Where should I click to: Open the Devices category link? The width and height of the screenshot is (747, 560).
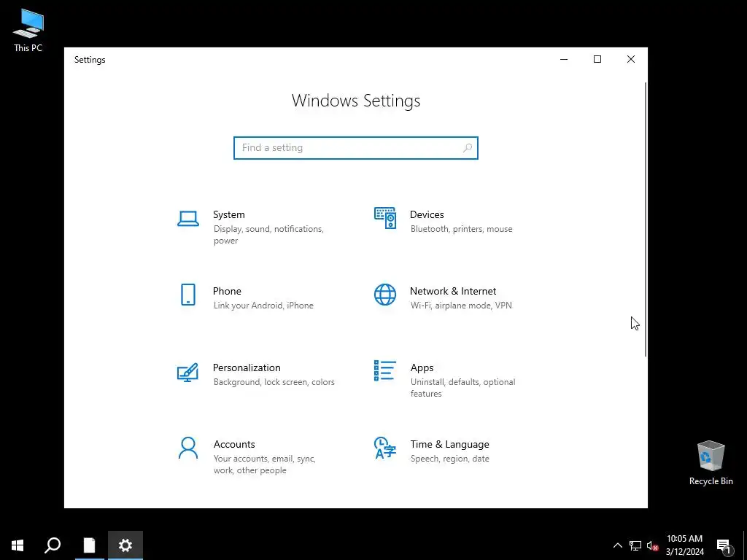tap(427, 215)
